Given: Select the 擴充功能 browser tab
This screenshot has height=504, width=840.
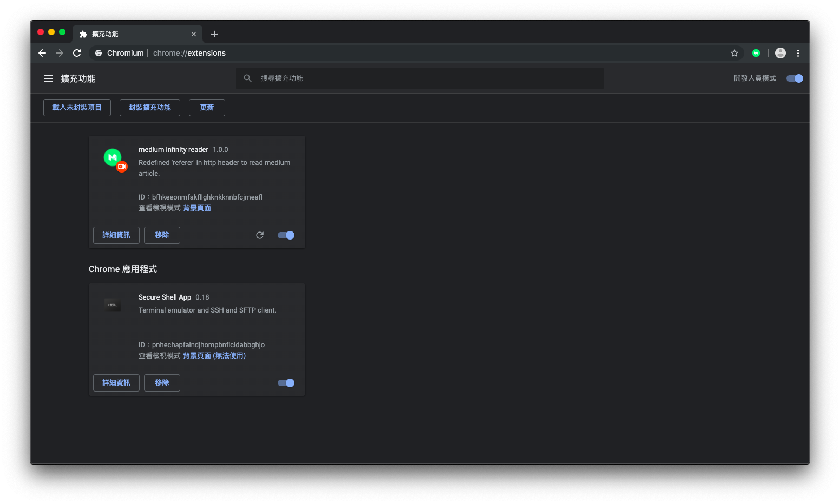Looking at the screenshot, I should click(x=137, y=34).
